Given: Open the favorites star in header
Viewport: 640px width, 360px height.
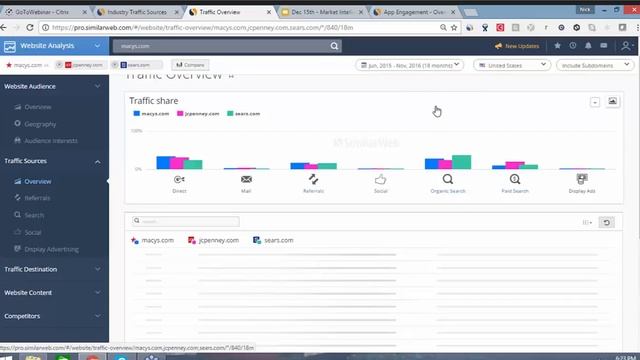Looking at the screenshot, I should [x=557, y=46].
